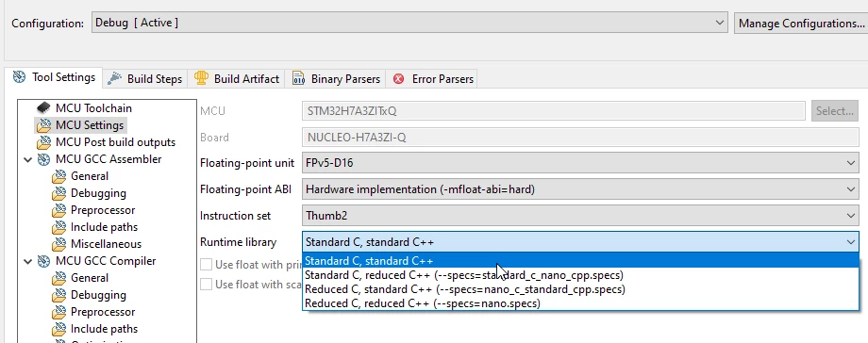
Task: Switch to the Binary Parsers tab
Action: coord(336,78)
